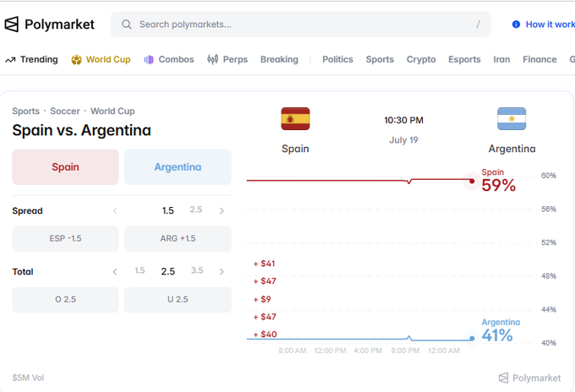Click the Spain 59% chart label
The height and width of the screenshot is (392, 575).
pos(498,181)
